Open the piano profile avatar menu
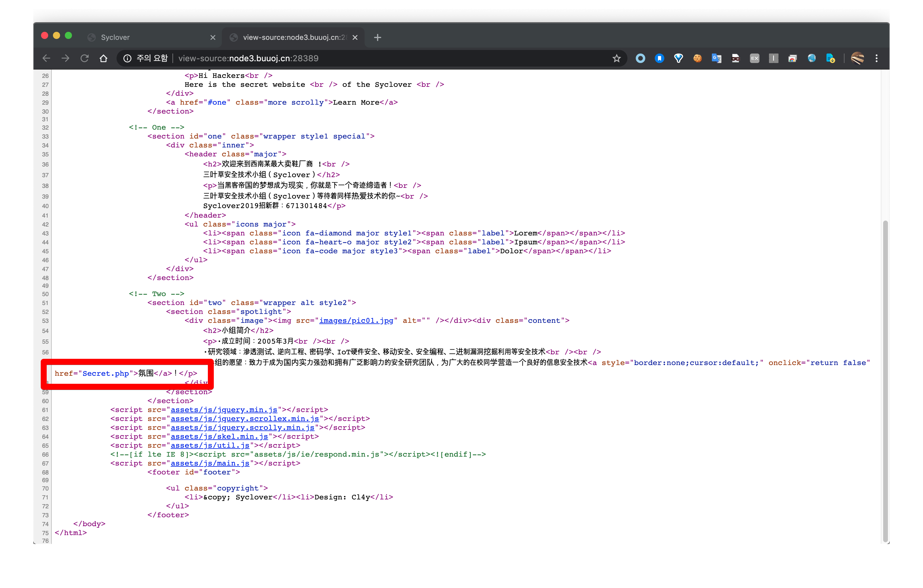This screenshot has height=588, width=923. [x=857, y=58]
